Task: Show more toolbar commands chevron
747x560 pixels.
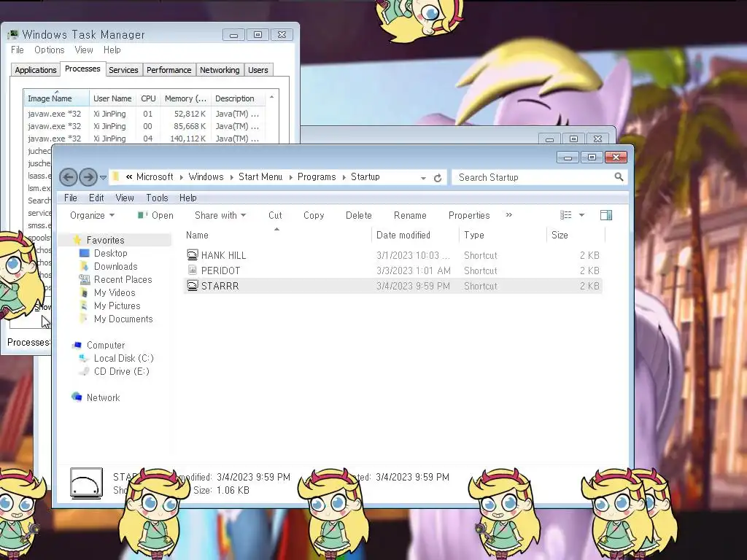Action: tap(508, 215)
